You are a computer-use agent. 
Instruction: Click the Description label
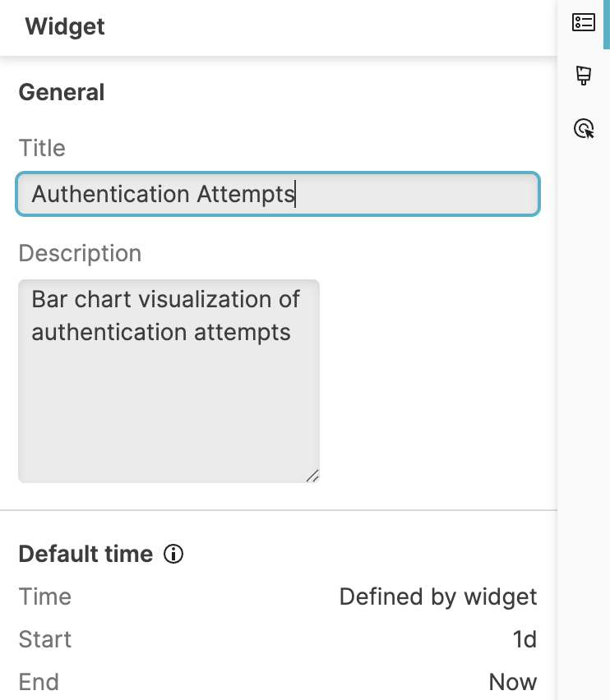80,253
